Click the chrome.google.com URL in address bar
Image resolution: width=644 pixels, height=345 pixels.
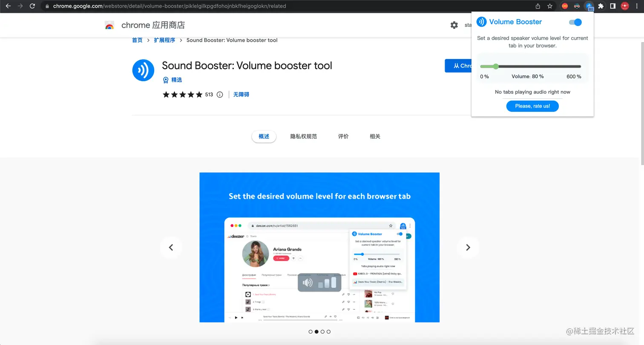pos(170,6)
